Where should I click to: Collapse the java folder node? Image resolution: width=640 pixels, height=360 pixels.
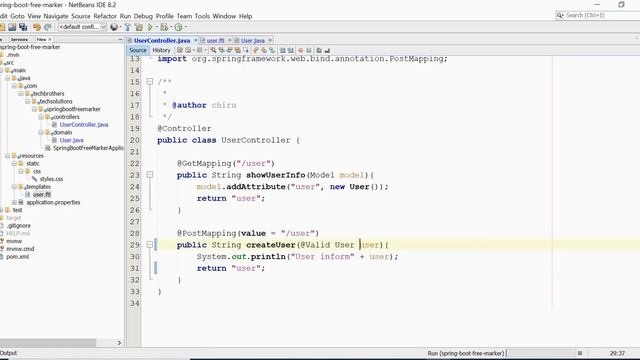8,78
